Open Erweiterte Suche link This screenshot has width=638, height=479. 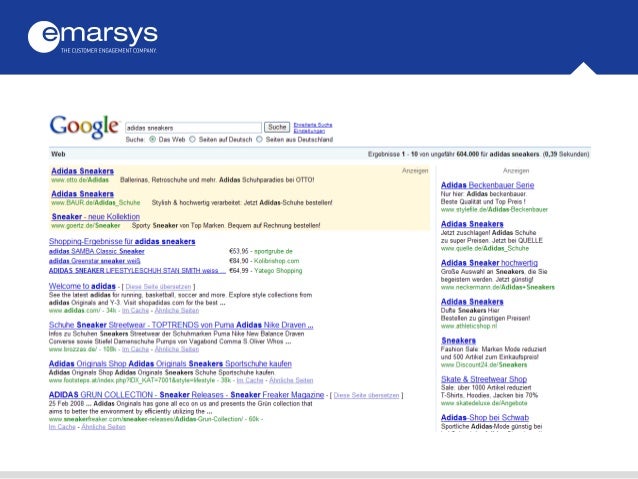point(313,125)
